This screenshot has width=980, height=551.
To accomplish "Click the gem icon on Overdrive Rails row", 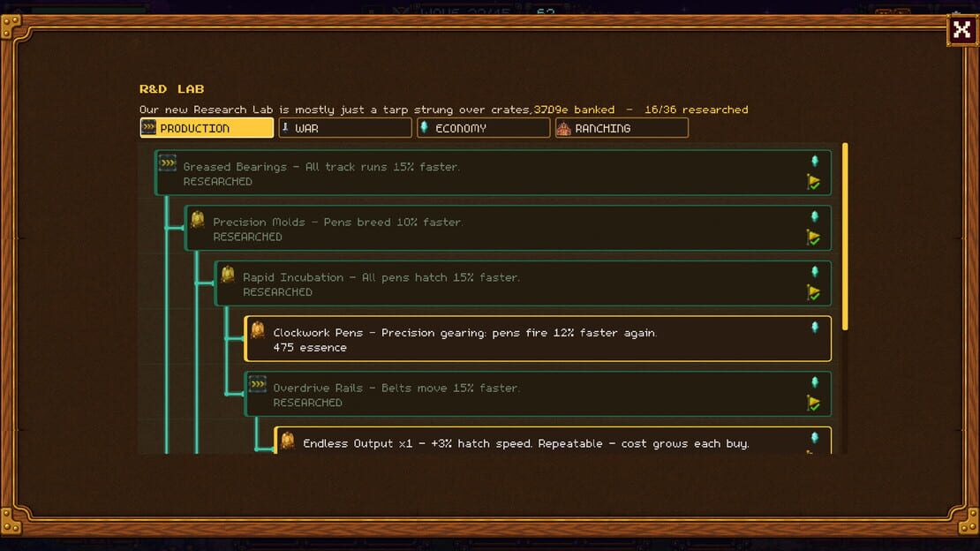I will click(814, 382).
